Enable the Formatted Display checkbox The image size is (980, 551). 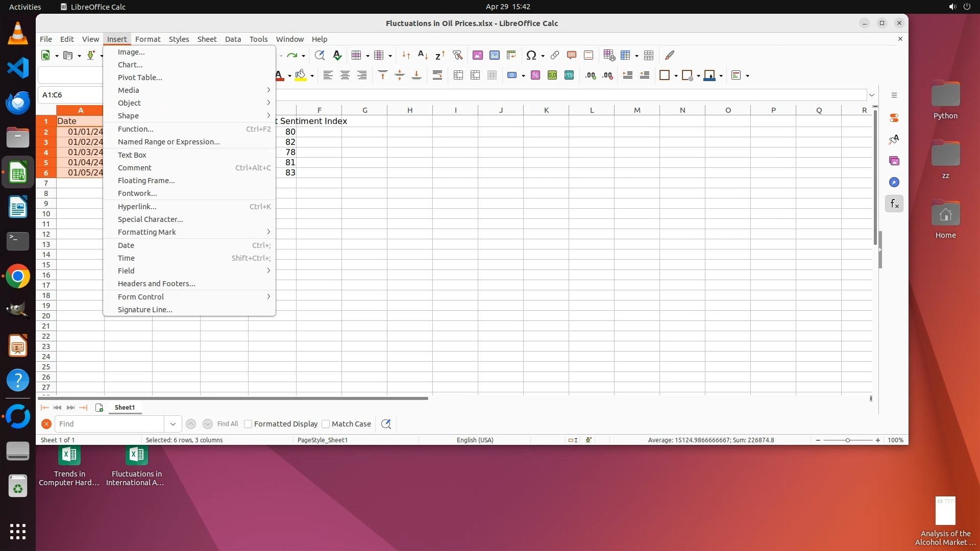pyautogui.click(x=248, y=424)
